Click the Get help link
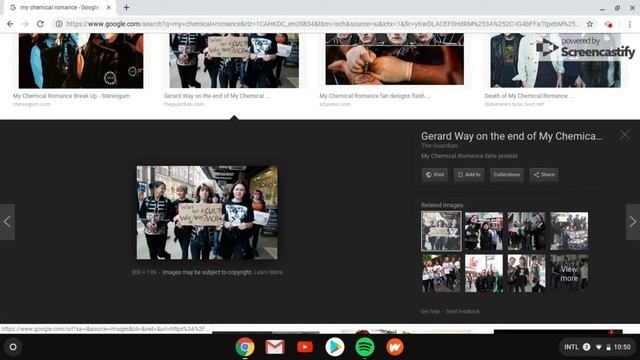Viewport: 640px width, 360px height. (x=430, y=311)
